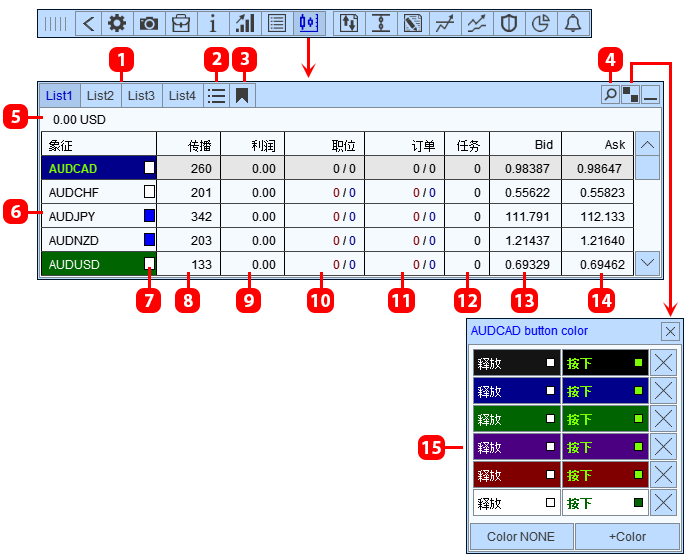Click the list scrollbar thumb

[x=647, y=168]
